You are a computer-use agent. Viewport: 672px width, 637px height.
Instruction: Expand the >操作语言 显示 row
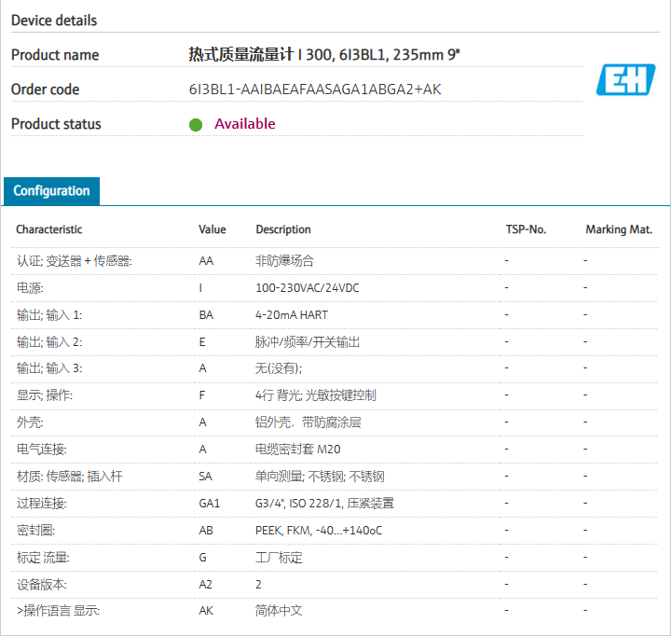pos(58,611)
